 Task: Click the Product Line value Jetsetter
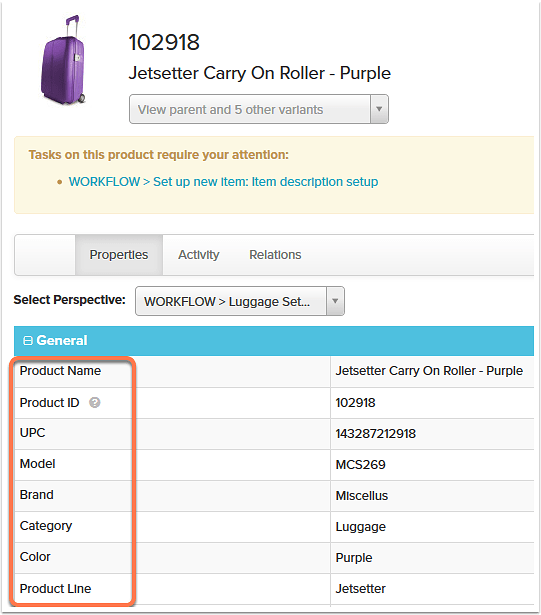360,588
